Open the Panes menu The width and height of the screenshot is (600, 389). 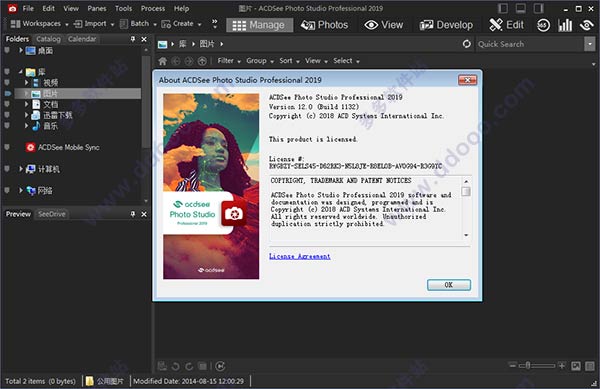click(97, 8)
